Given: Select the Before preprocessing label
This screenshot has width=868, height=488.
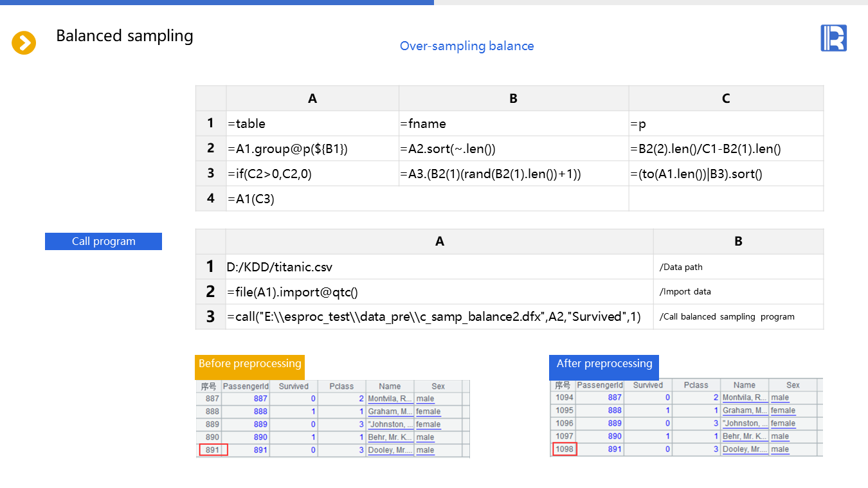Looking at the screenshot, I should 249,364.
